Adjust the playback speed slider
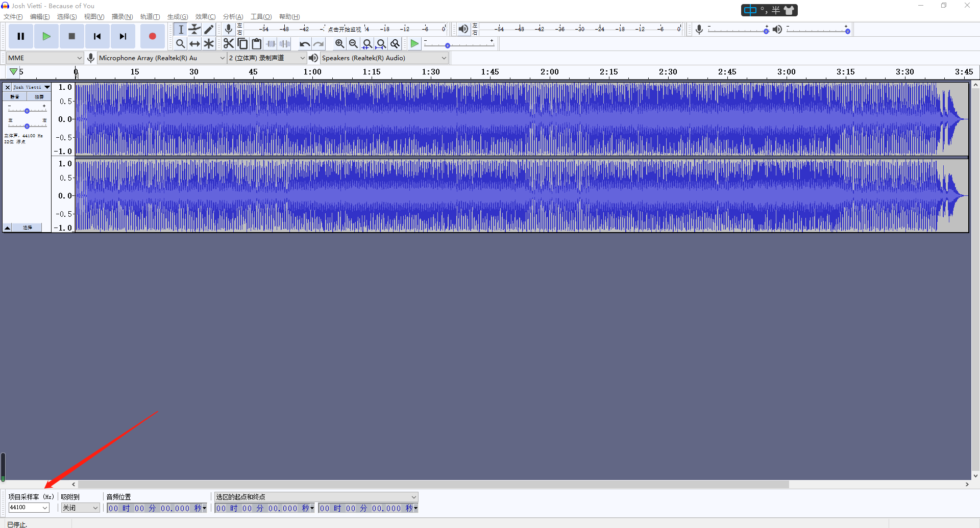980x528 pixels. [459, 45]
